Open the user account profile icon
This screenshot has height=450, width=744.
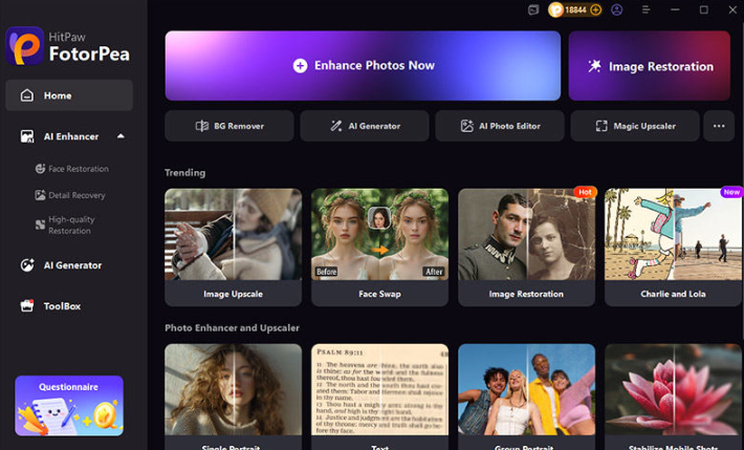[616, 9]
